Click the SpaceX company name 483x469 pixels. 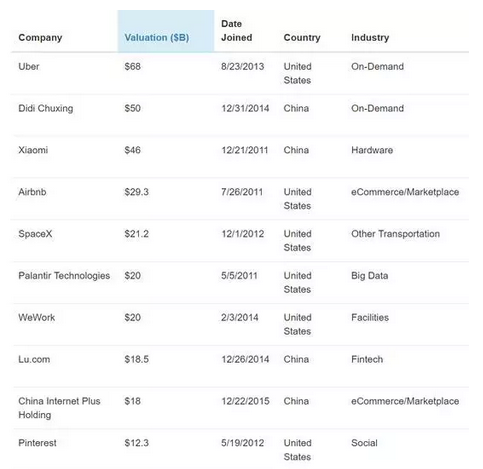[x=35, y=234]
